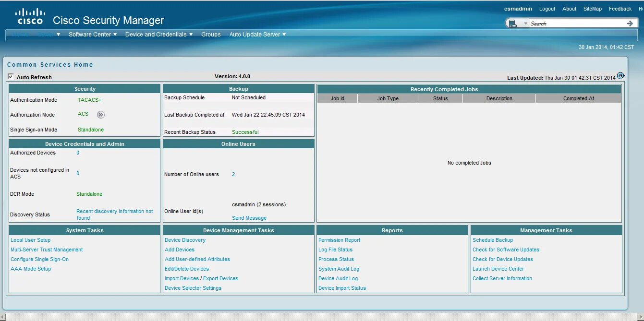Open the System Audit Log
Viewport: 644px width, 321px height.
point(339,269)
